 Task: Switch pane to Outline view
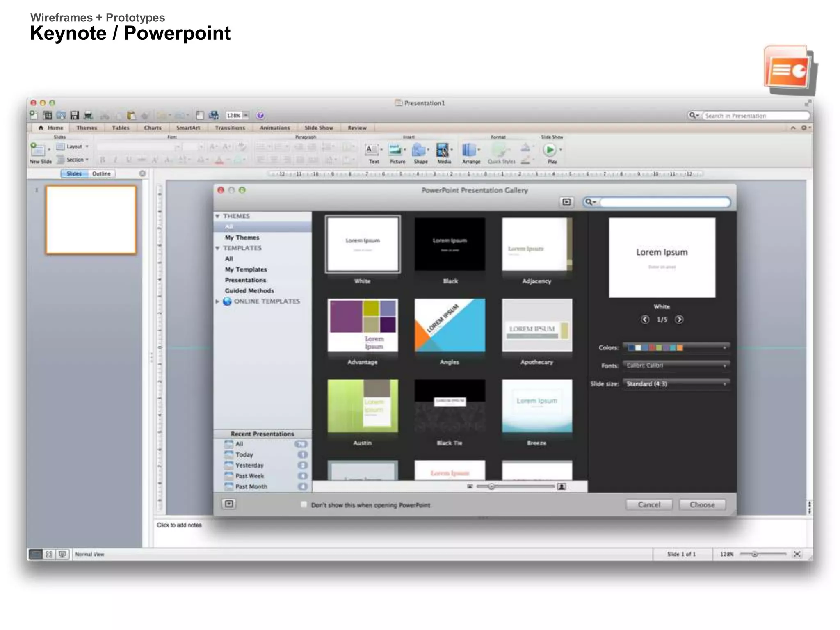pyautogui.click(x=101, y=174)
